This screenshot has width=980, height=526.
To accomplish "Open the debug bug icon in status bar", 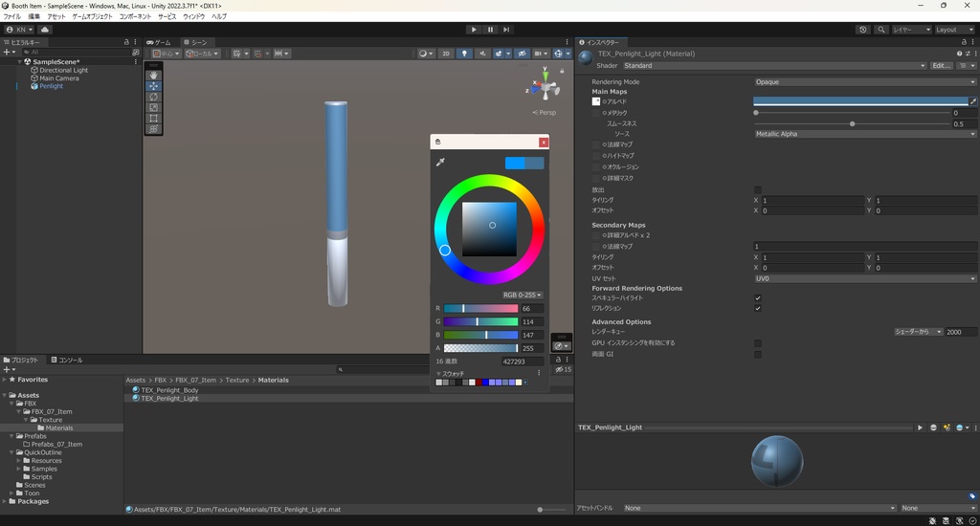I will (x=932, y=521).
